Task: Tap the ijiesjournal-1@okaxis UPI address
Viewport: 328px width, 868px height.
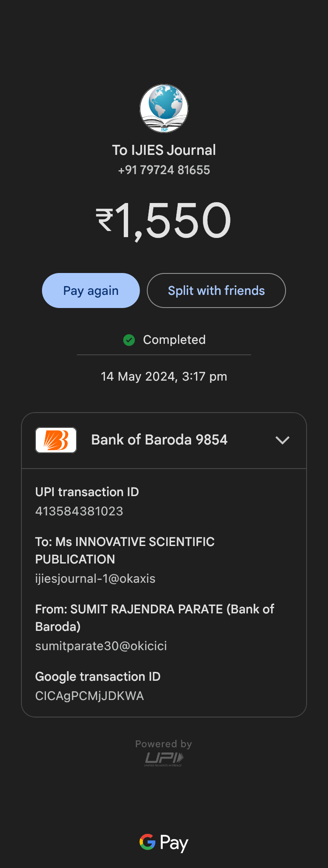Action: tap(95, 578)
